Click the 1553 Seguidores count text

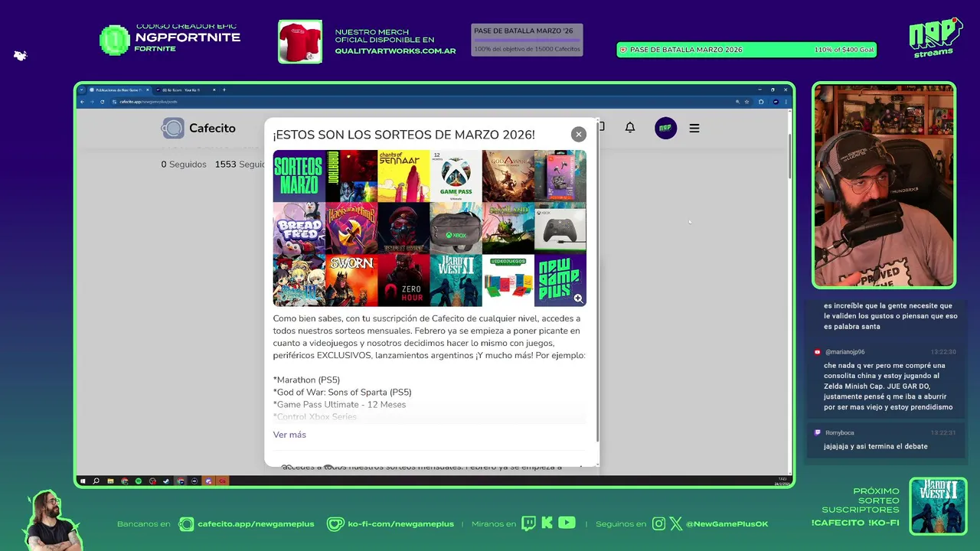(x=240, y=165)
